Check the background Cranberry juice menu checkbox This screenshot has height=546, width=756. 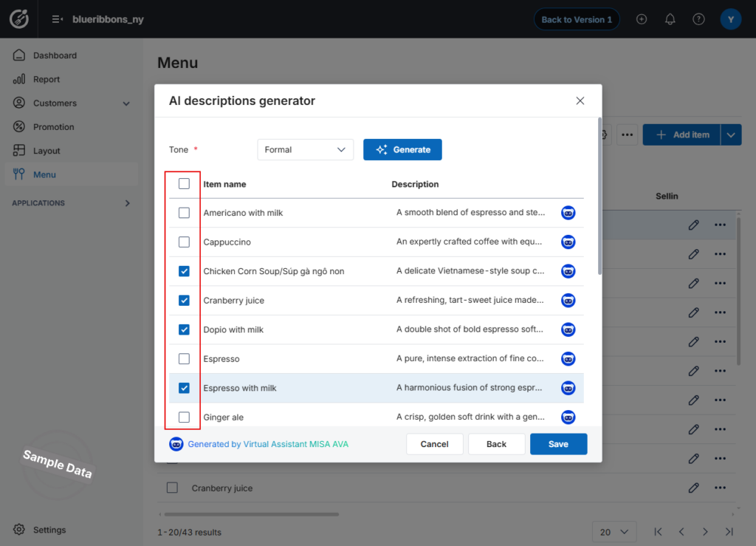172,488
